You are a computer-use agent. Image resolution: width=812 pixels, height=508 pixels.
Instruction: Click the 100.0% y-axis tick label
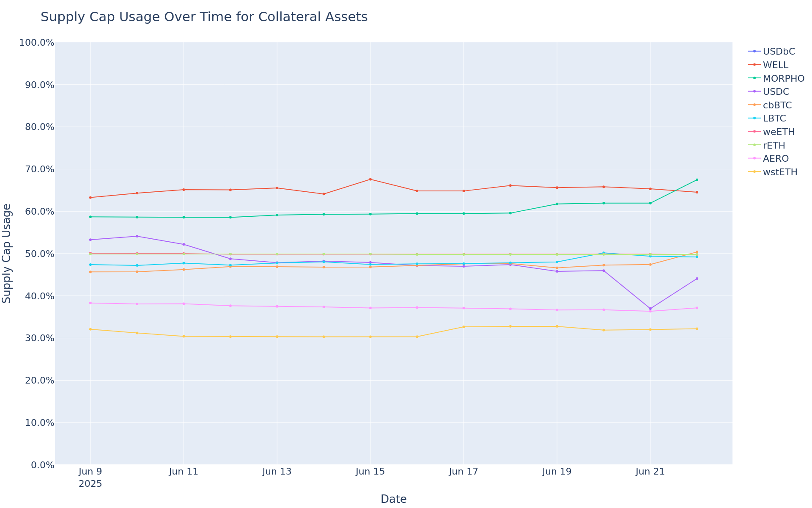pos(37,43)
